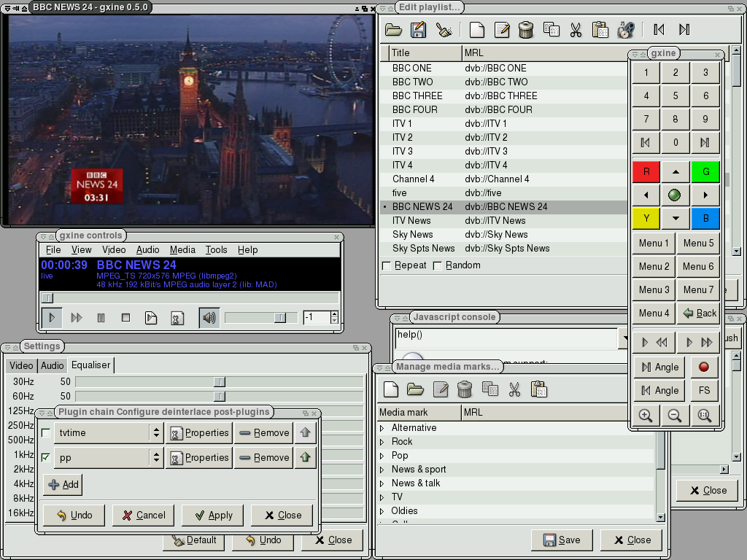Click the zoom in magnifier on gxine keypad
This screenshot has height=560, width=747.
point(646,415)
